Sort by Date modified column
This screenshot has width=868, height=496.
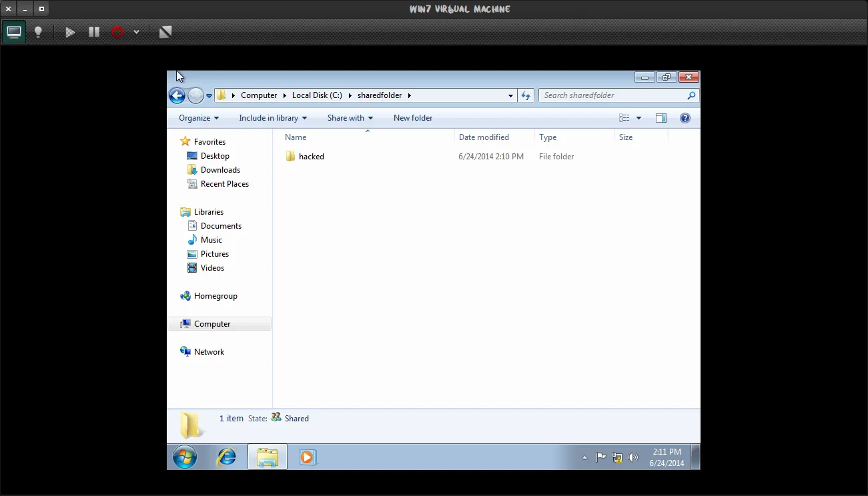[484, 137]
